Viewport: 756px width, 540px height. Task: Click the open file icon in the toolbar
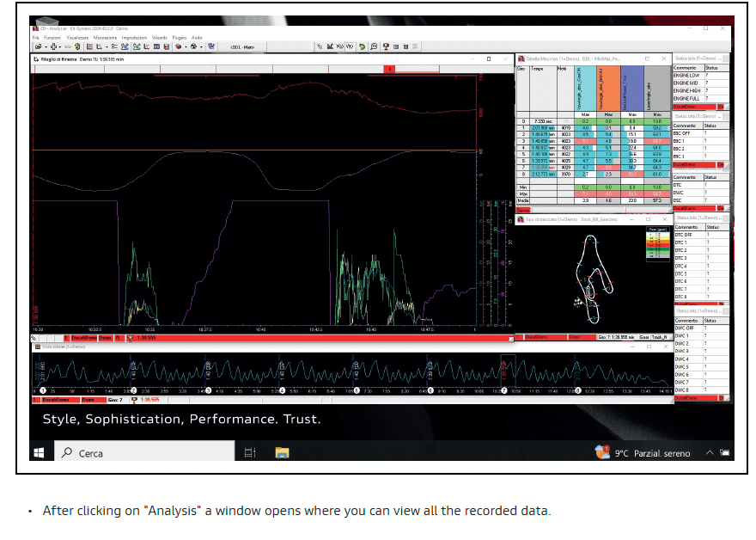click(x=38, y=46)
